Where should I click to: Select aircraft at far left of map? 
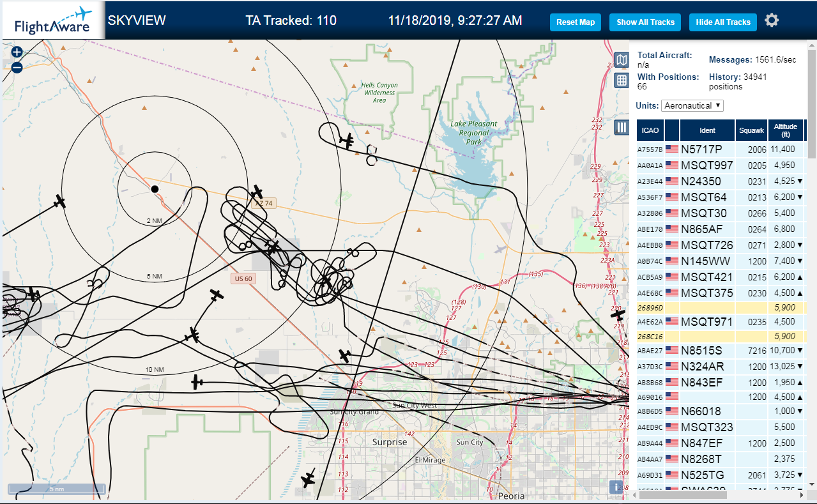(59, 202)
